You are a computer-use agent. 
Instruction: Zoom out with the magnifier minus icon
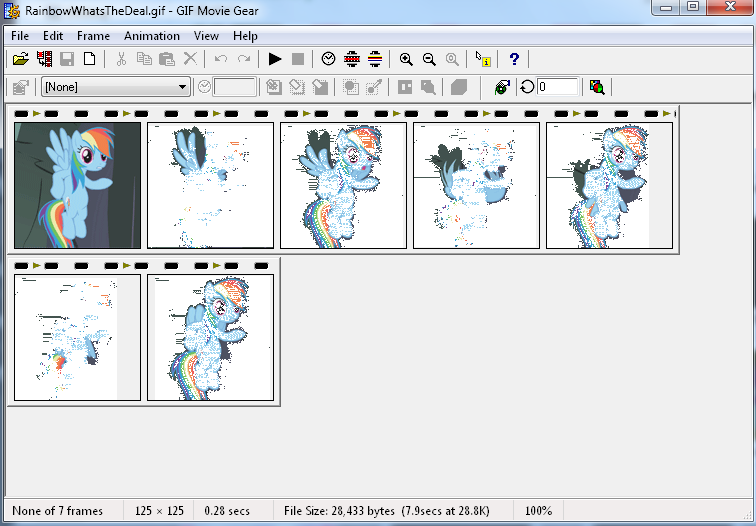click(x=429, y=59)
